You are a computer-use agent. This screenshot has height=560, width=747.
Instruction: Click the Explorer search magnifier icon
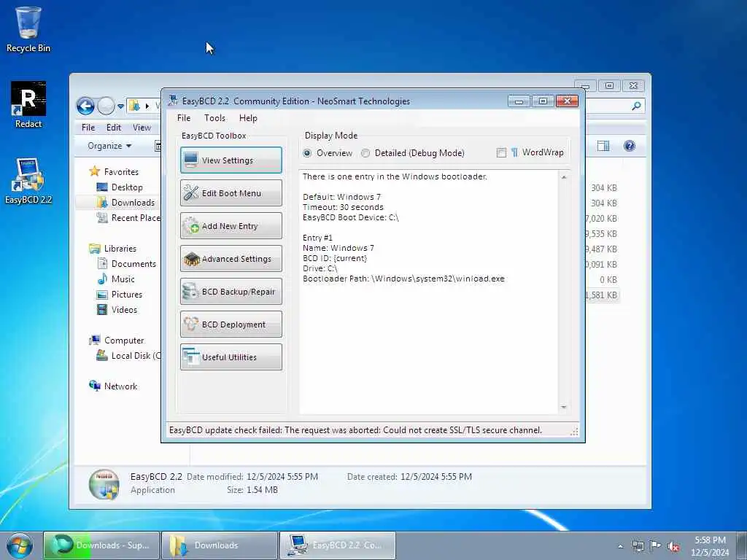point(636,106)
